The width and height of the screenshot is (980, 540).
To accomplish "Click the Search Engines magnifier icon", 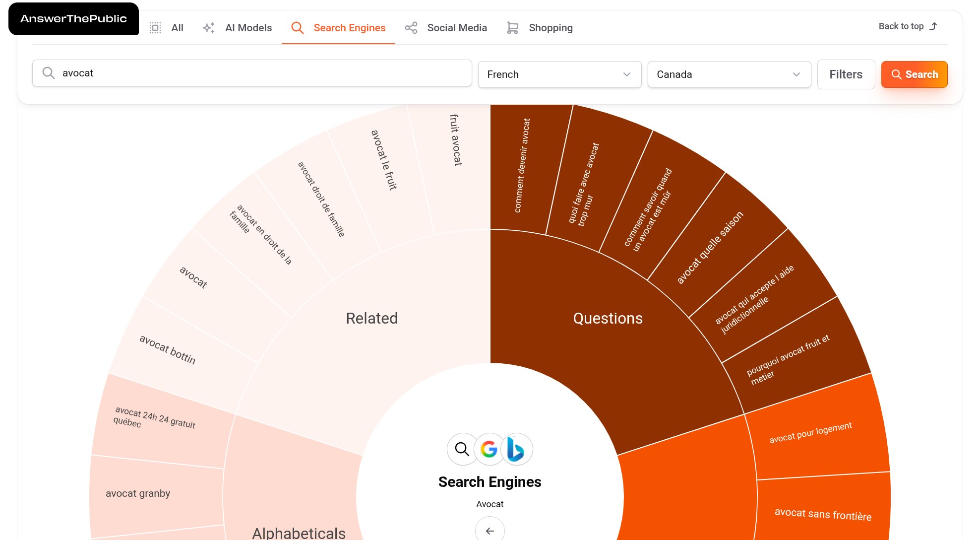I will (x=297, y=28).
